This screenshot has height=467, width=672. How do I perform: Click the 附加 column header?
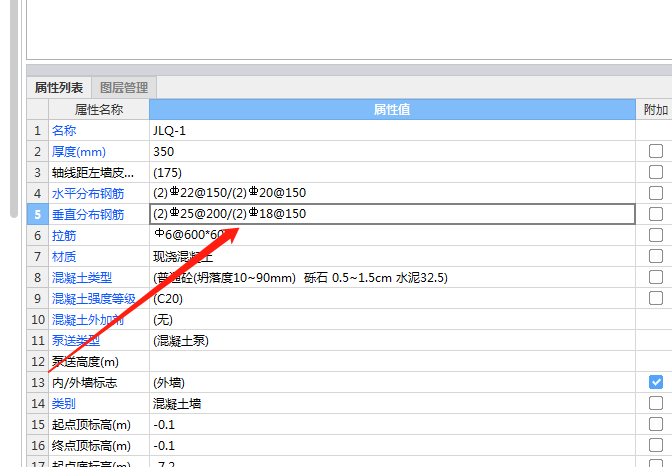point(656,110)
